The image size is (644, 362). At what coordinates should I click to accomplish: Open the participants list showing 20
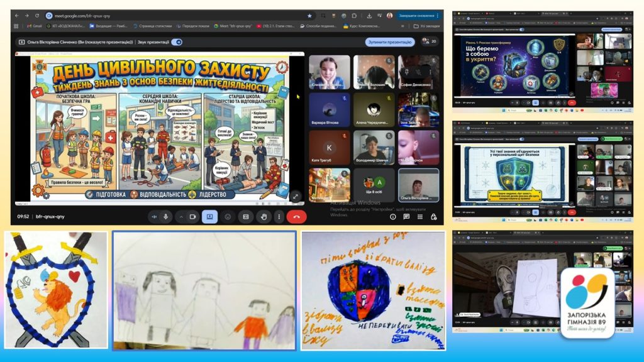point(430,42)
